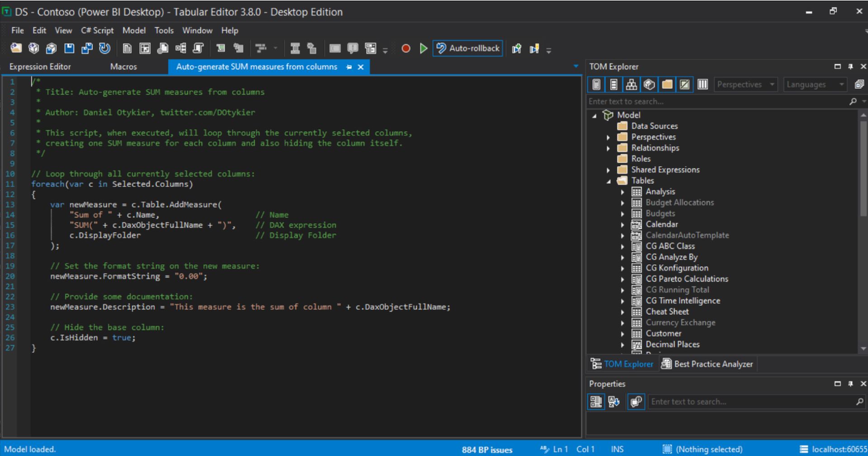Expand the Relationships folder
This screenshot has height=456, width=868.
609,148
